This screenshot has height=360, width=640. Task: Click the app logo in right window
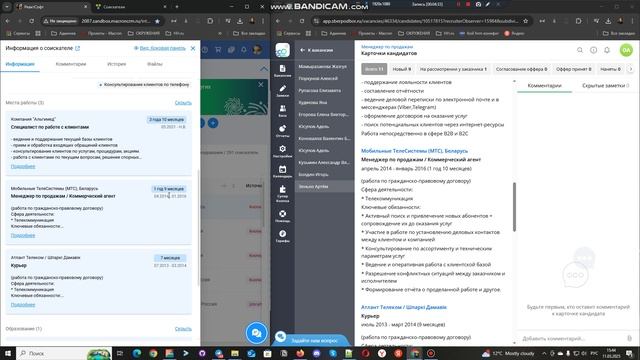click(282, 50)
